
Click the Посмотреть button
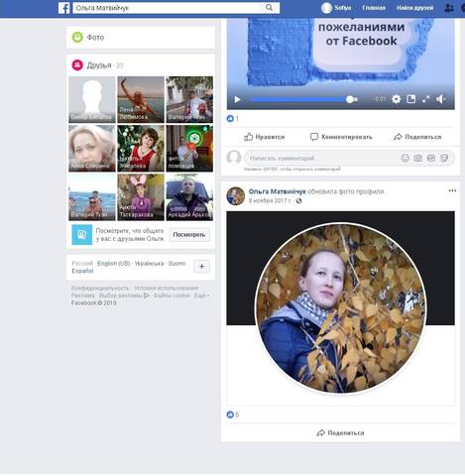pos(189,235)
